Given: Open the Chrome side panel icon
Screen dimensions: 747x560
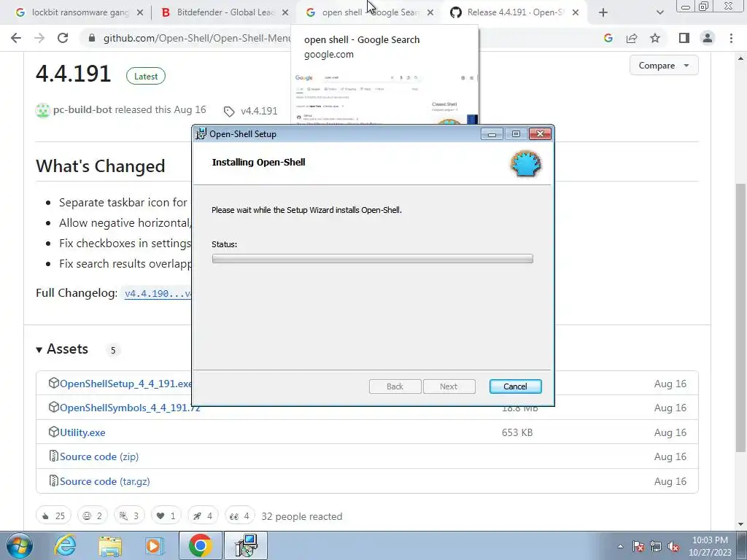Looking at the screenshot, I should pyautogui.click(x=684, y=38).
